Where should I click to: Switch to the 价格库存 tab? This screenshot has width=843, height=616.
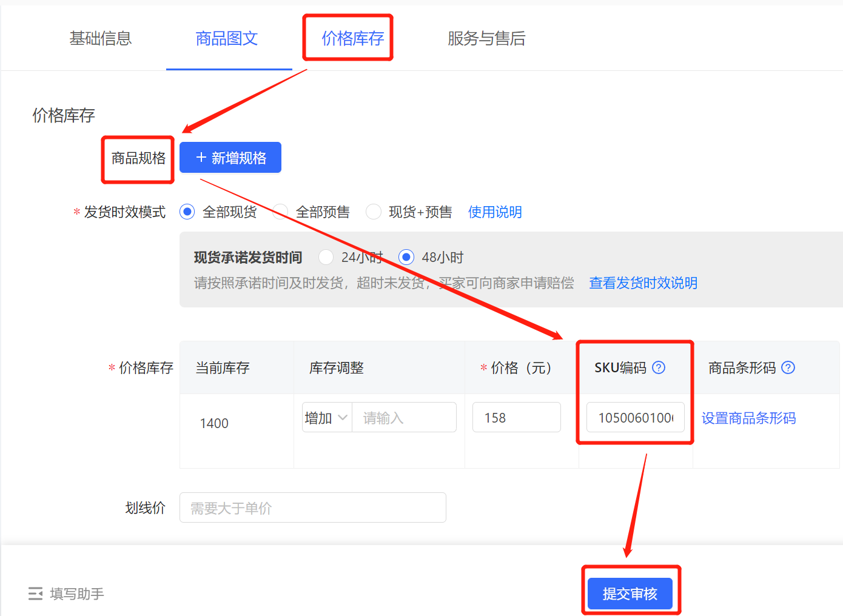[x=353, y=38]
